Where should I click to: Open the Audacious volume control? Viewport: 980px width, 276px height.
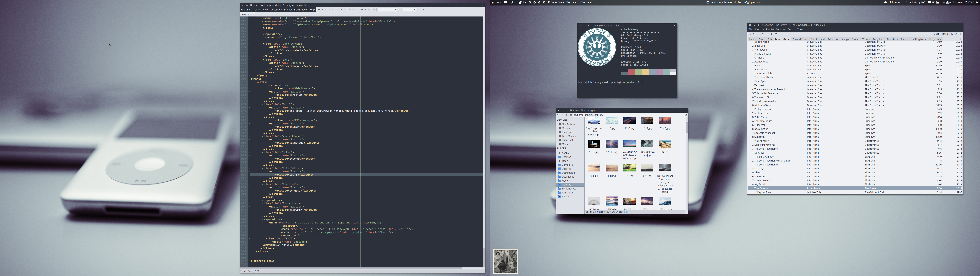[x=961, y=34]
